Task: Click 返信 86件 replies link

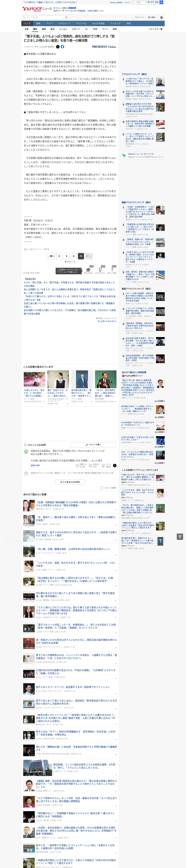Action: click(35, 465)
